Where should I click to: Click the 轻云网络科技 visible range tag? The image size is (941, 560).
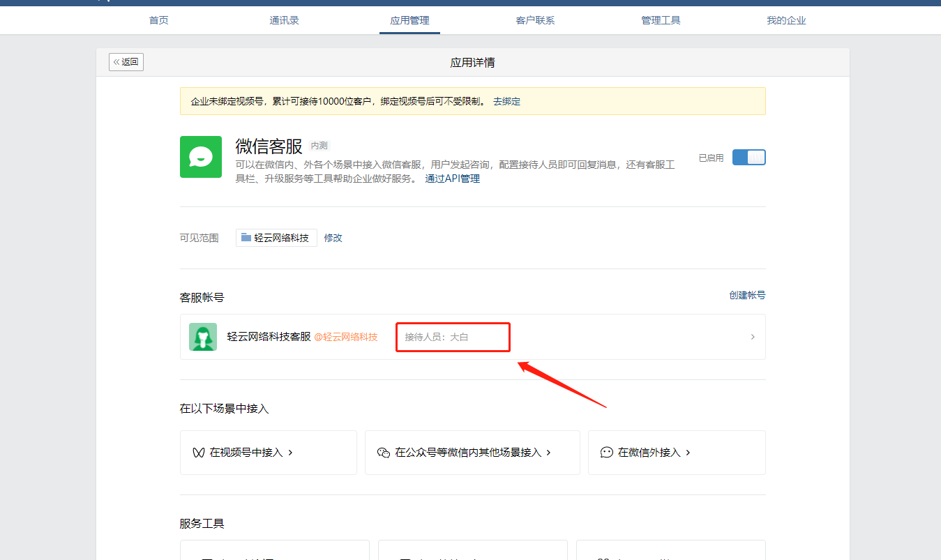click(276, 238)
